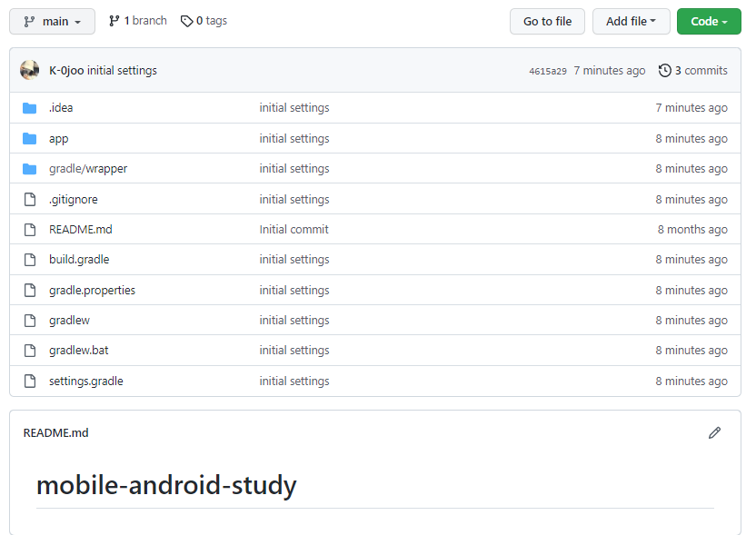756x535 pixels.
Task: Open the green Code dropdown
Action: [709, 21]
